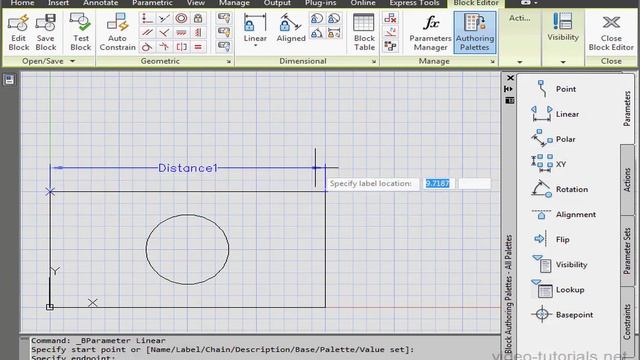Click the Aligned dimensional constraint
The image size is (640, 360).
pyautogui.click(x=291, y=28)
